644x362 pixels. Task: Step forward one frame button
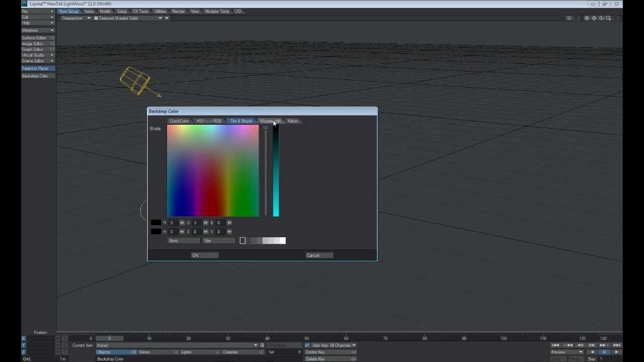coord(592,345)
